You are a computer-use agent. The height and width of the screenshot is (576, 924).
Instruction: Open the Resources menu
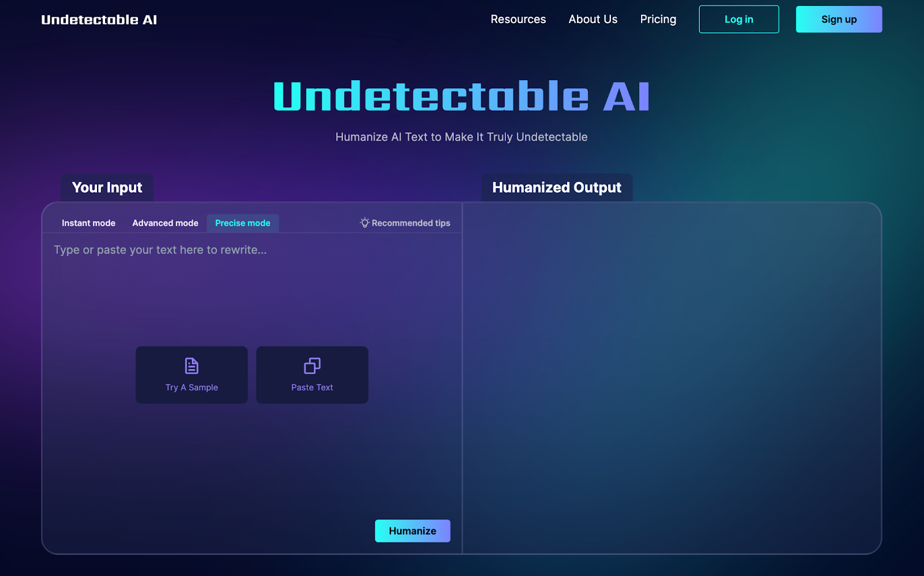pyautogui.click(x=517, y=19)
